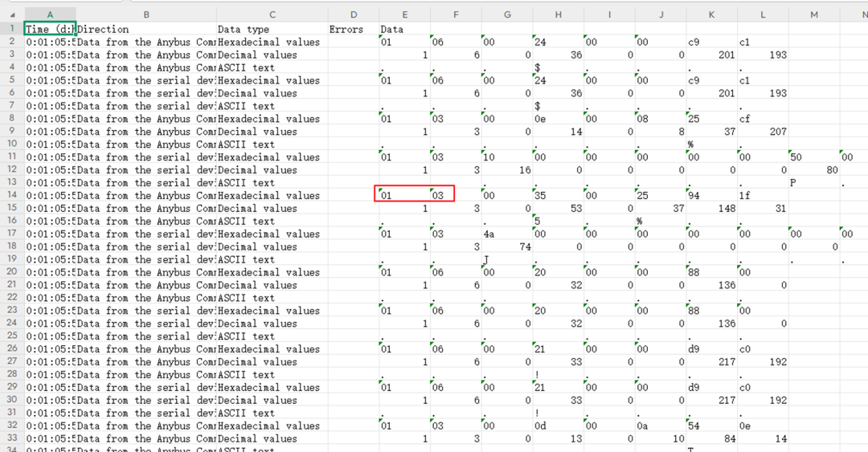Click the 'Data' header cell E1
This screenshot has width=868, height=452.
[x=404, y=29]
